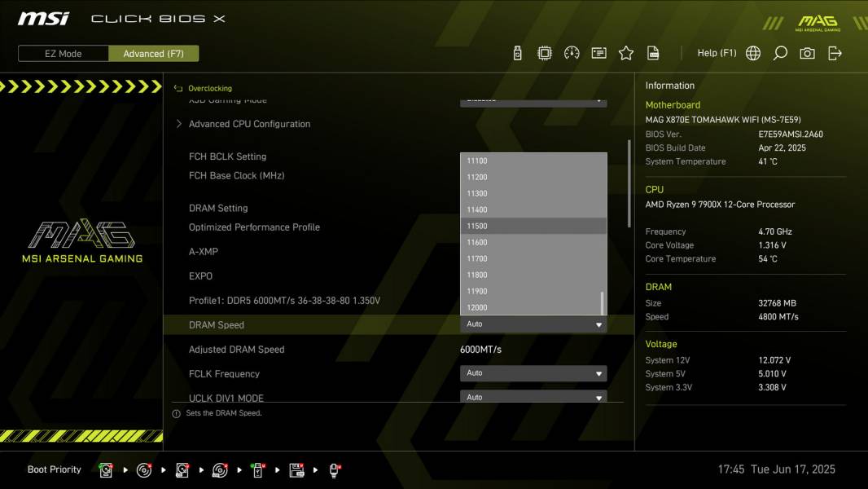
Task: Click the hard disk boot device with green check
Action: 106,470
